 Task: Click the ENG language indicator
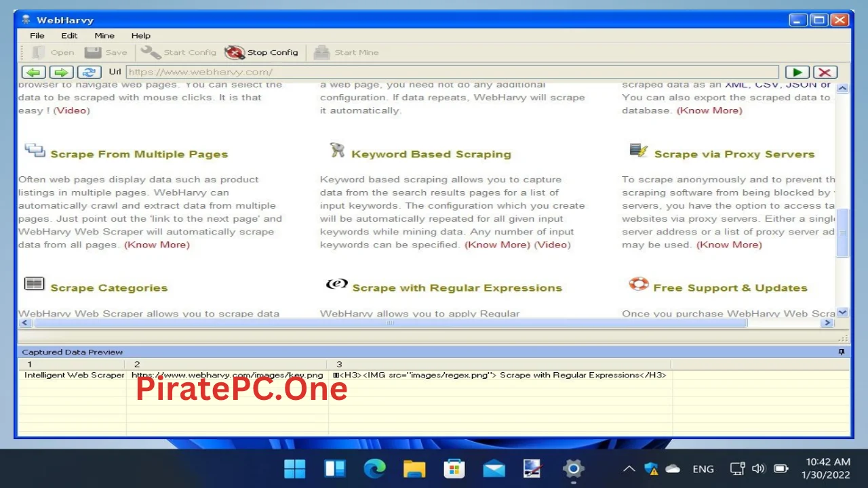pos(703,468)
